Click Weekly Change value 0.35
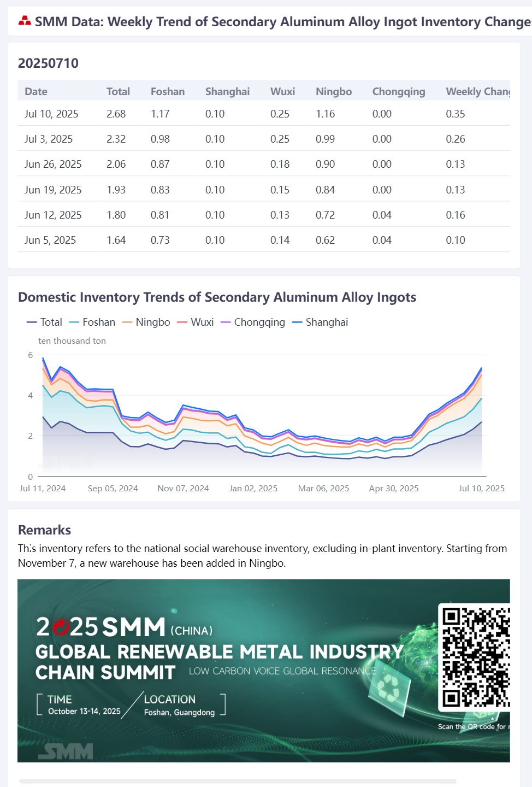The width and height of the screenshot is (532, 787). pyautogui.click(x=456, y=114)
